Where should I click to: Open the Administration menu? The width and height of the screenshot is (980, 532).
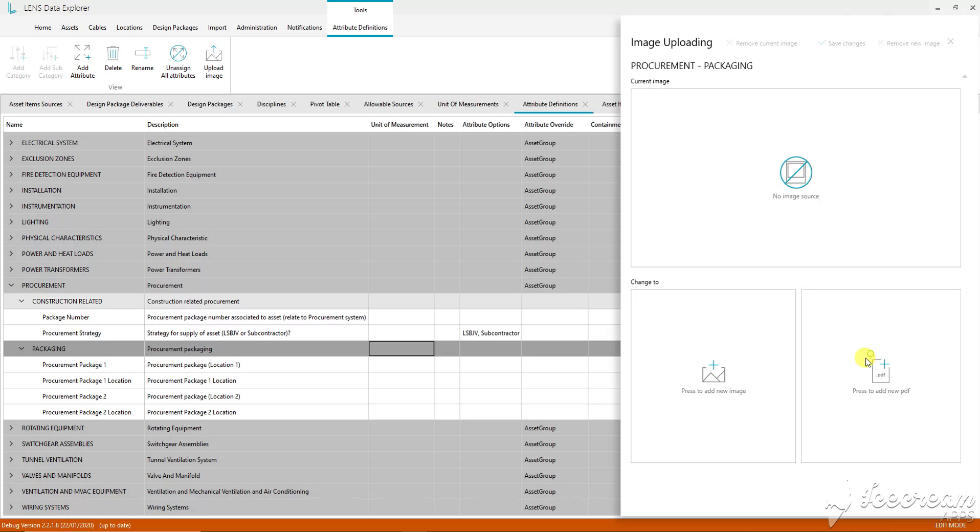pos(257,28)
